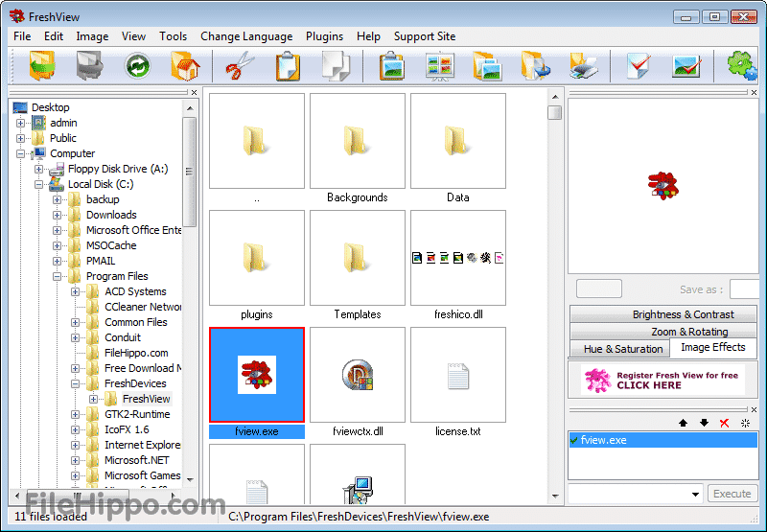Click the slideshow presentation screen icon
The width and height of the screenshot is (767, 532).
pos(440,65)
